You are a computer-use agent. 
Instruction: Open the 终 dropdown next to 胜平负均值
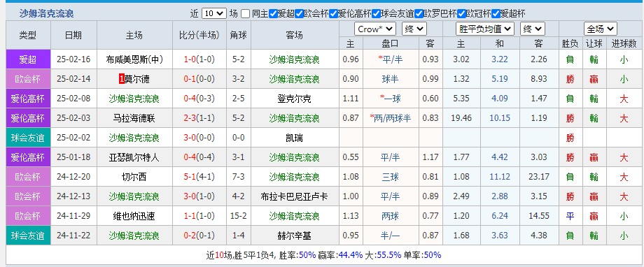[x=532, y=29]
